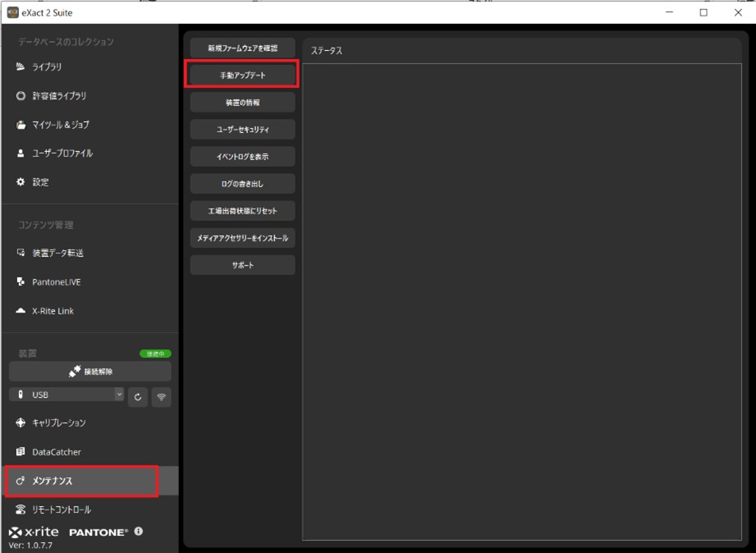Click the x-rite logo

pos(34,532)
